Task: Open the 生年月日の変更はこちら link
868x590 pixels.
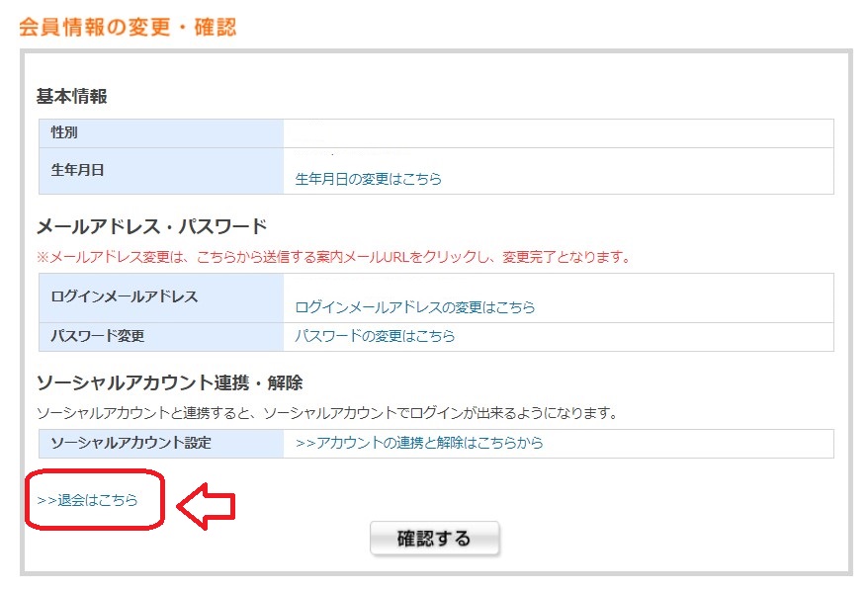Action: point(368,179)
